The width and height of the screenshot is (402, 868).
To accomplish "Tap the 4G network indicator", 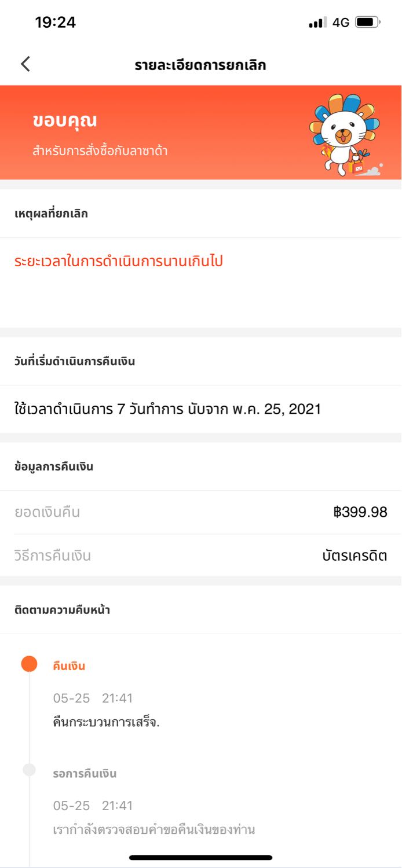I will [x=341, y=23].
